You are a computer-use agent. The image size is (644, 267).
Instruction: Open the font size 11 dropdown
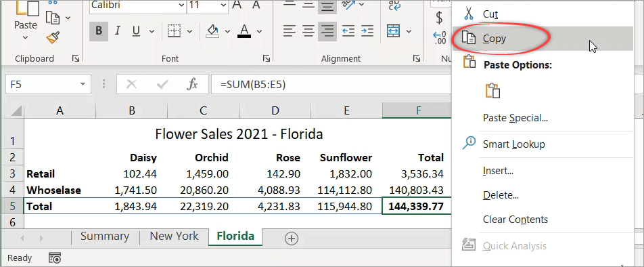(x=223, y=5)
